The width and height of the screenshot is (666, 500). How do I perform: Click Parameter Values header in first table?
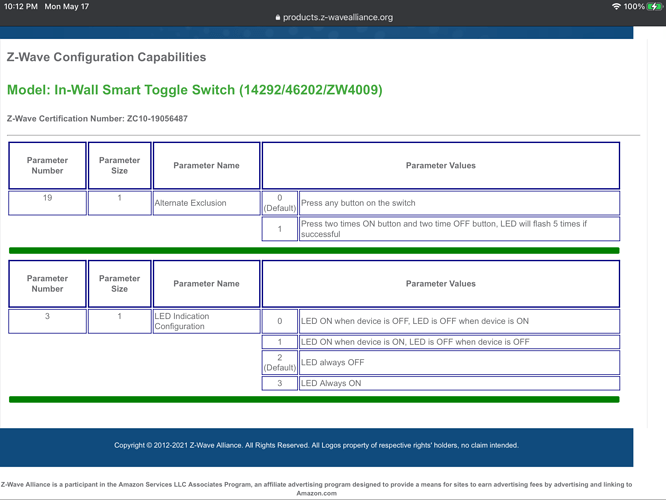(441, 165)
